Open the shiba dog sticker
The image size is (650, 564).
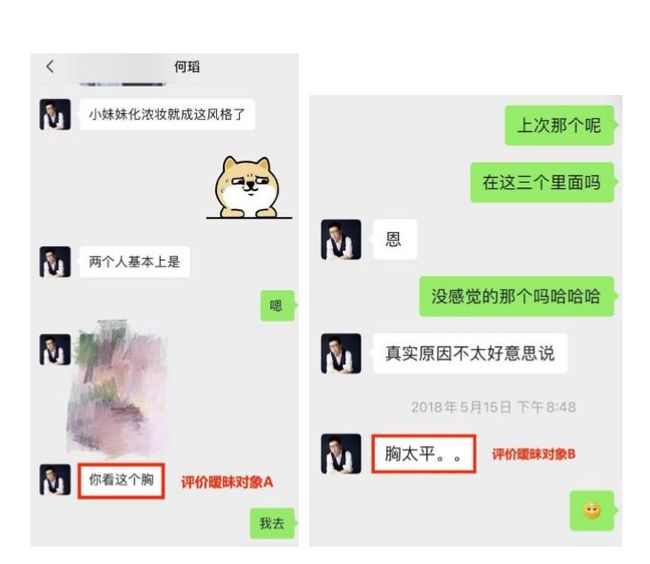click(249, 187)
